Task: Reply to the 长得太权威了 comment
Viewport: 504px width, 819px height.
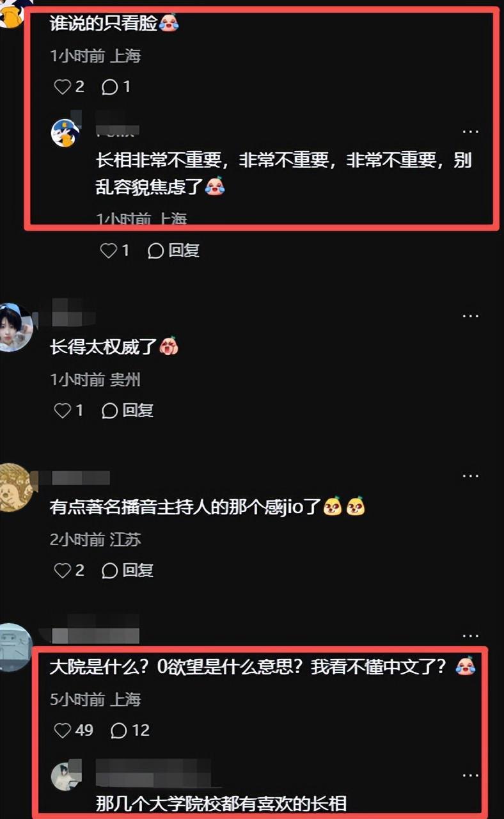Action: point(127,410)
